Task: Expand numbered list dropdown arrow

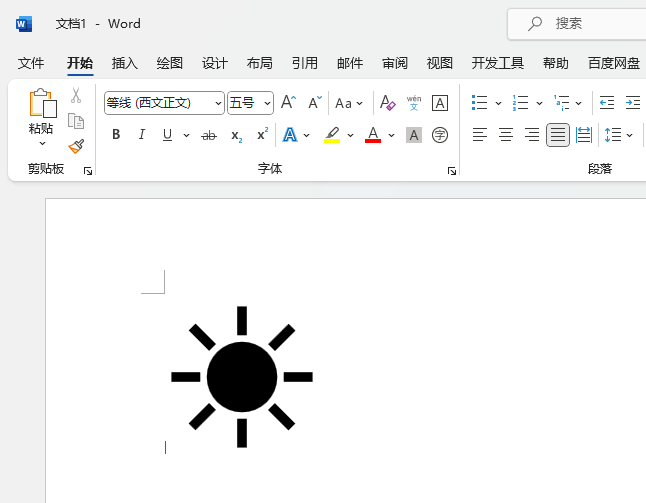Action: (x=539, y=103)
